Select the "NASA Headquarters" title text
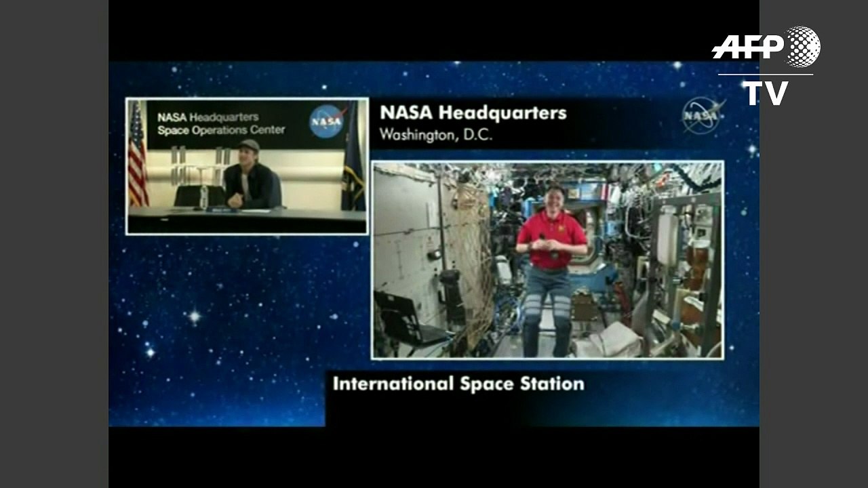 tap(473, 113)
